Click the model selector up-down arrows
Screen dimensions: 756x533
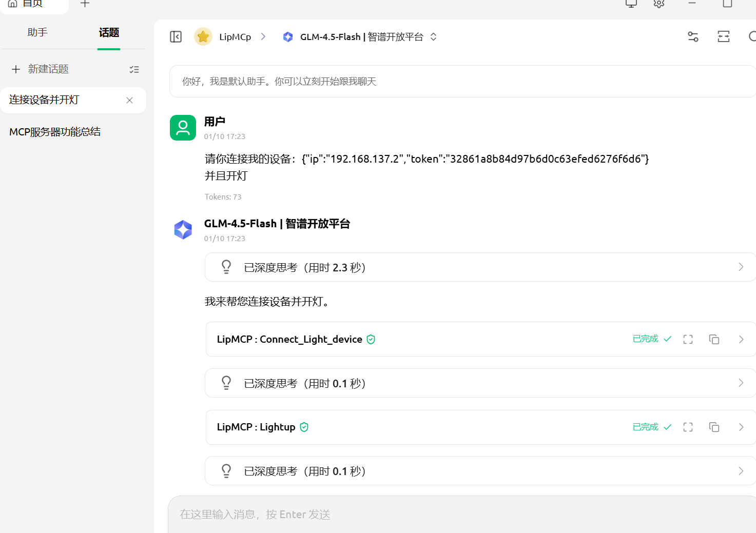coord(433,37)
